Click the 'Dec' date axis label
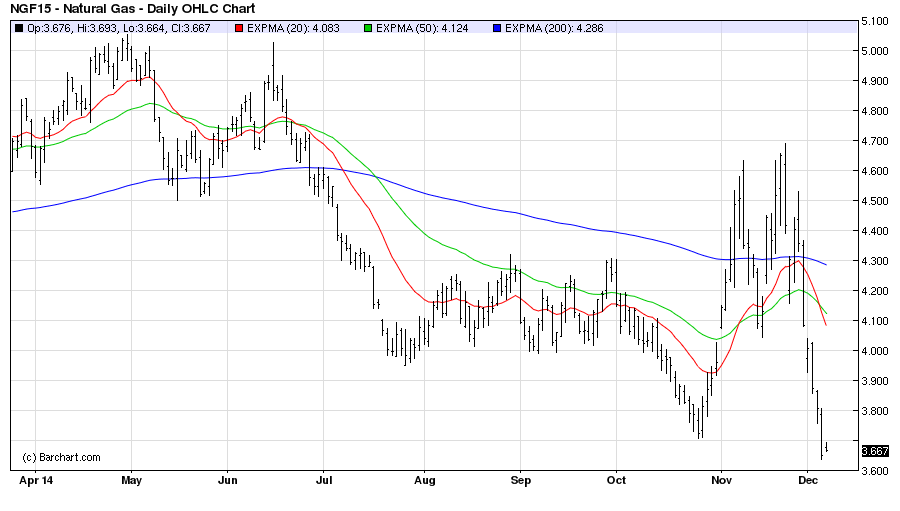The width and height of the screenshot is (900, 511). (808, 480)
